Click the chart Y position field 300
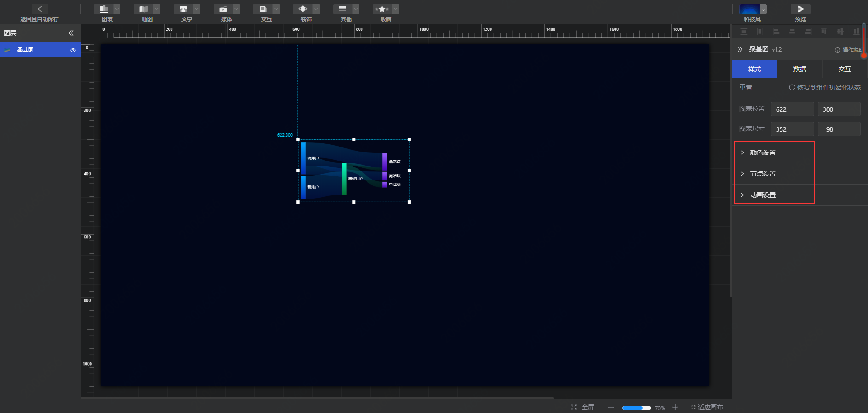This screenshot has height=413, width=868. [839, 109]
